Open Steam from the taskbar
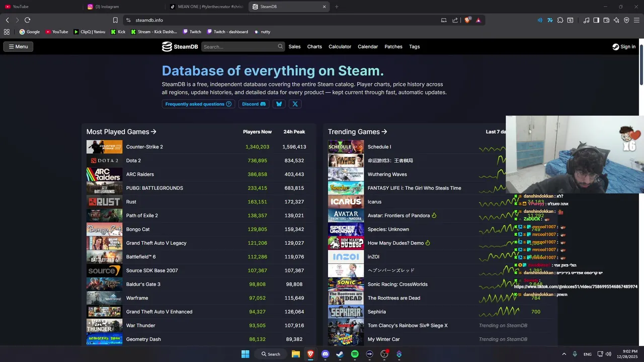This screenshot has width=644, height=362. pyautogui.click(x=340, y=354)
